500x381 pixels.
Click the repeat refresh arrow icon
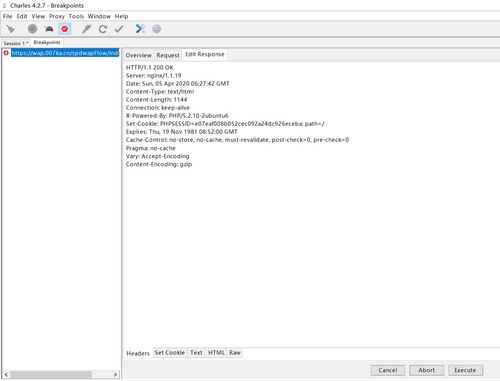(x=103, y=29)
